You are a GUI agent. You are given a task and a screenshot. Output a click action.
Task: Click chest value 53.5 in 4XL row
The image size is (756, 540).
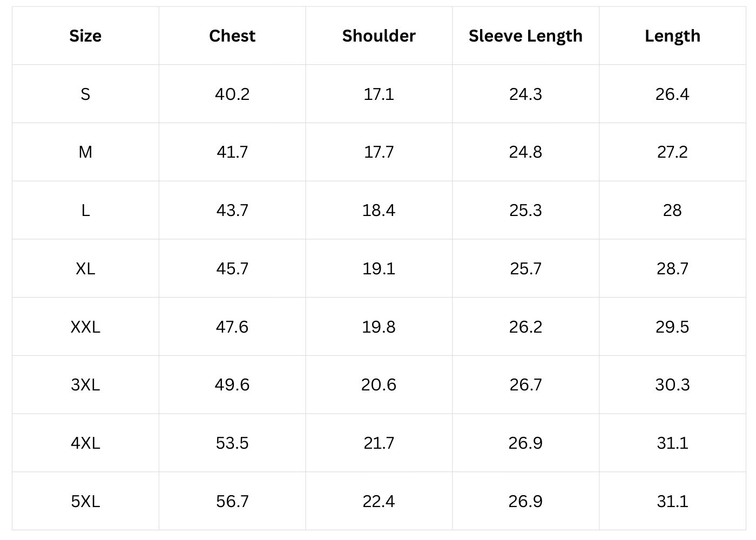pos(232,443)
